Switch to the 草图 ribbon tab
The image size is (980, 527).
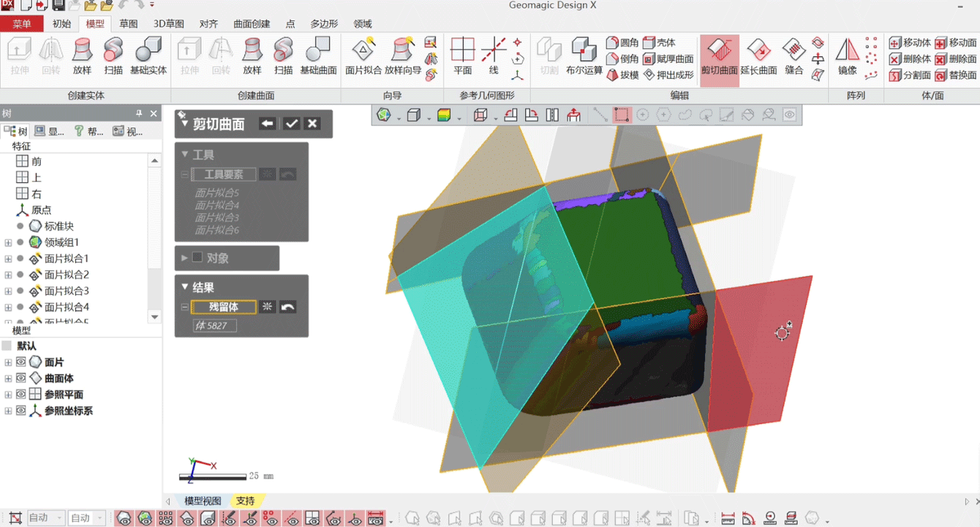[129, 23]
